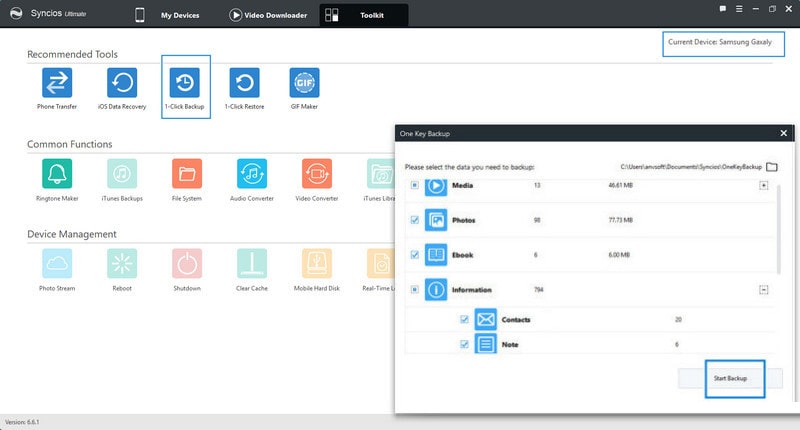800x430 pixels.
Task: Launch the Video Converter
Action: pos(317,173)
